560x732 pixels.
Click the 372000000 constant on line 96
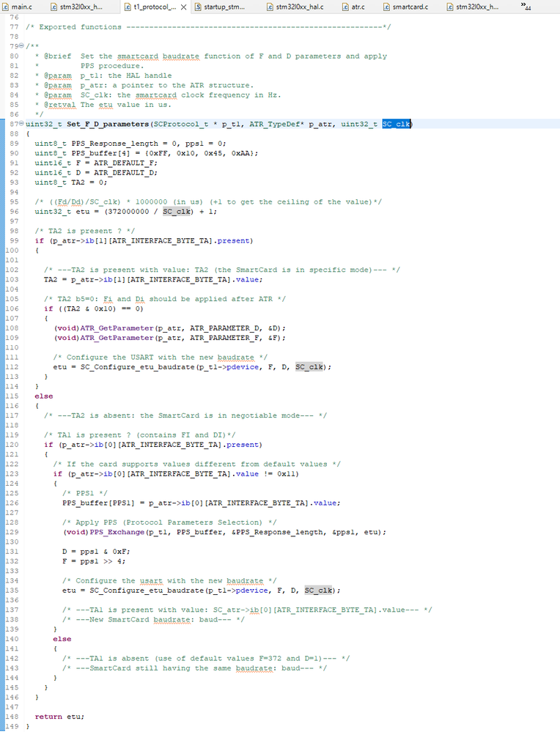(x=128, y=212)
